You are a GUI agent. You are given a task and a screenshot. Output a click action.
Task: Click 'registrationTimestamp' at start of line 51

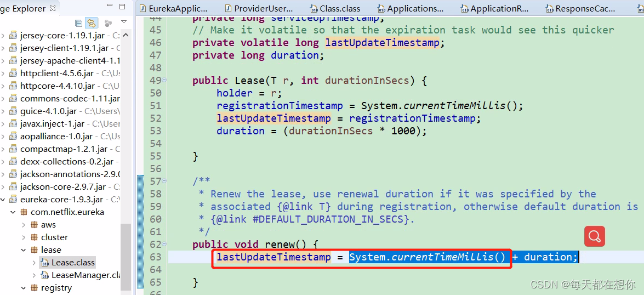[x=280, y=106]
